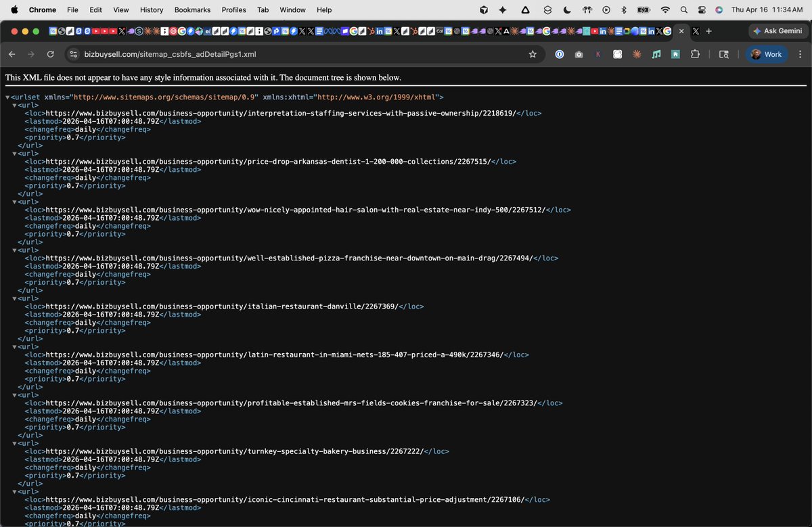
Task: Click date and time in menu bar
Action: (x=767, y=9)
